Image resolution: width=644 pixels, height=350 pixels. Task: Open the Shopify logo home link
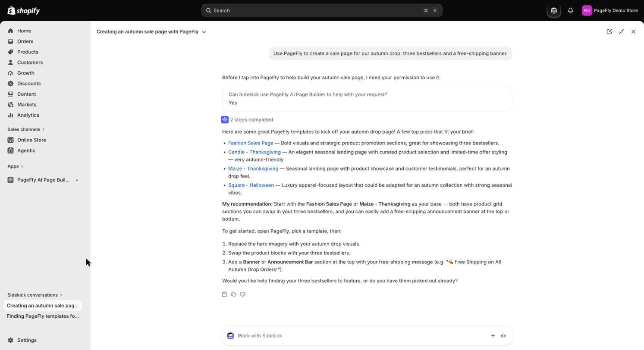tap(24, 10)
